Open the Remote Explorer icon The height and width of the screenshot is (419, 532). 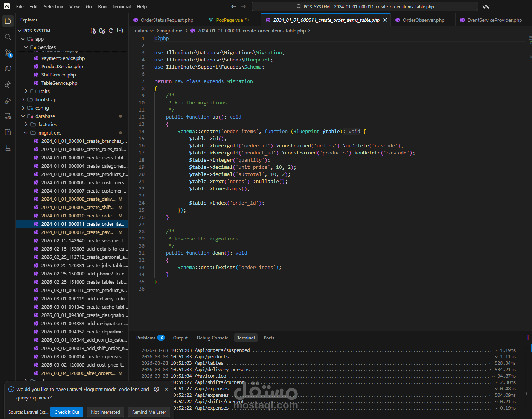(x=8, y=116)
